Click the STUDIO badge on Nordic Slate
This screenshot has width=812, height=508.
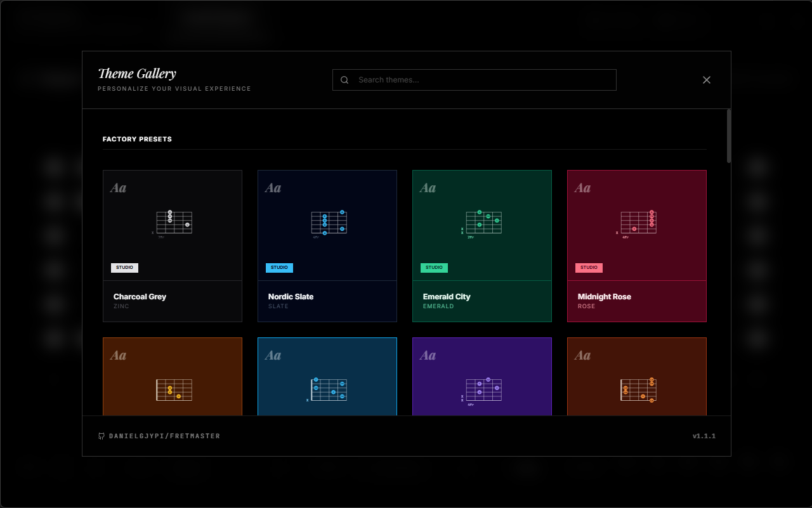click(x=279, y=268)
